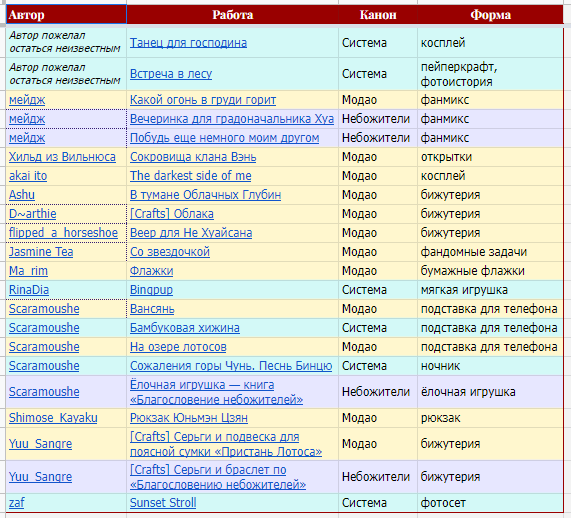
Task: Open 'Побудь еще немного моим другом' link
Action: pyautogui.click(x=224, y=138)
